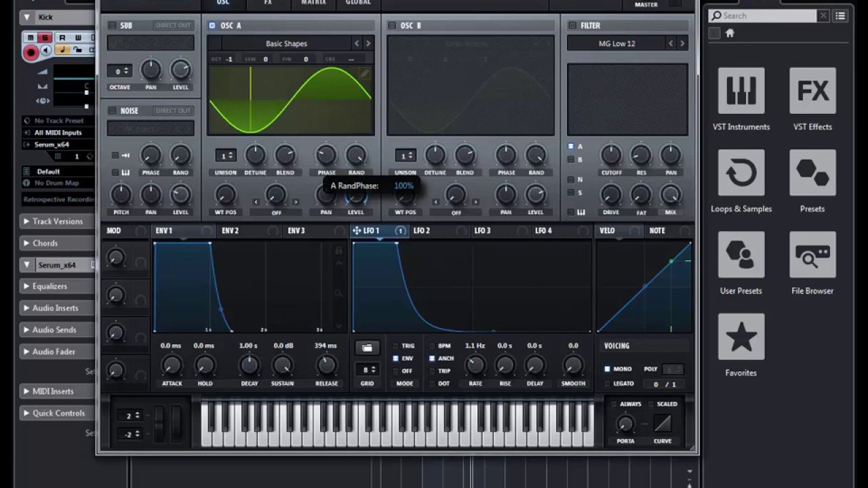
Task: Enable the NOISE oscillator
Action: coord(112,110)
